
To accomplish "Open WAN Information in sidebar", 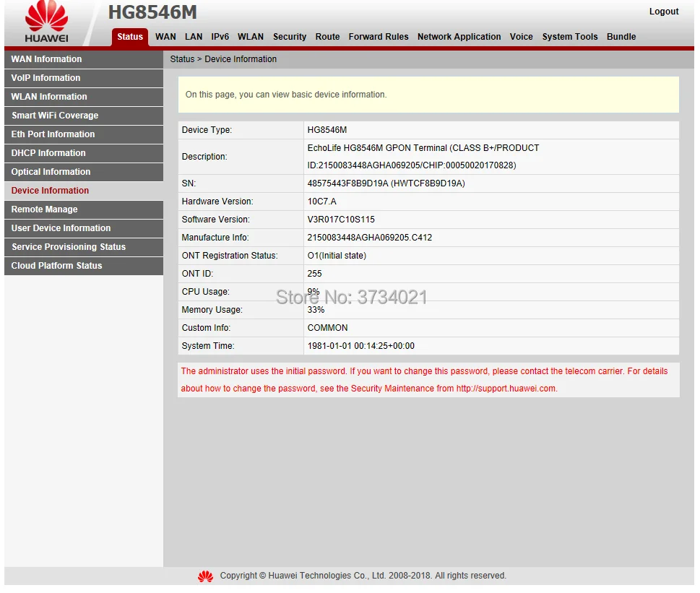I will (84, 59).
